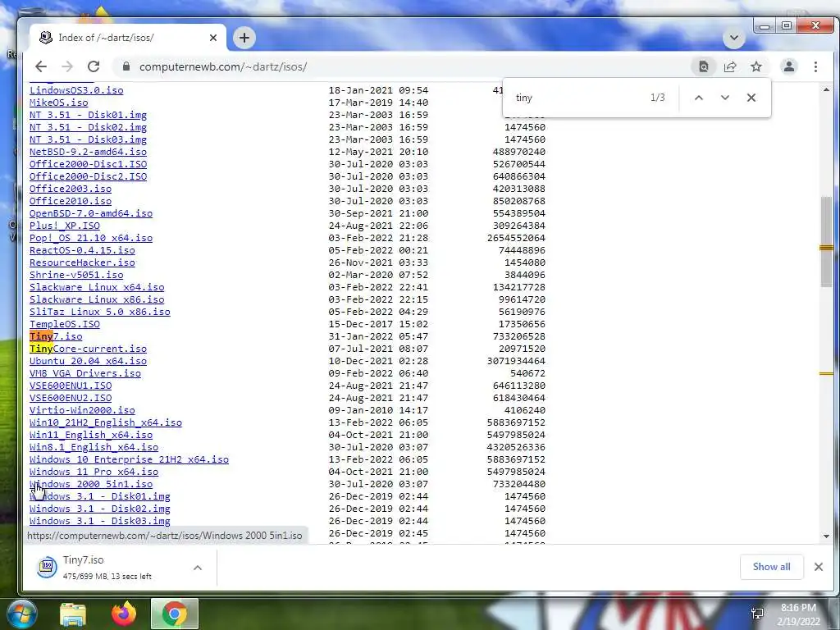Screen dimensions: 840x630
Task: Share this page via the share icon
Action: tap(729, 66)
